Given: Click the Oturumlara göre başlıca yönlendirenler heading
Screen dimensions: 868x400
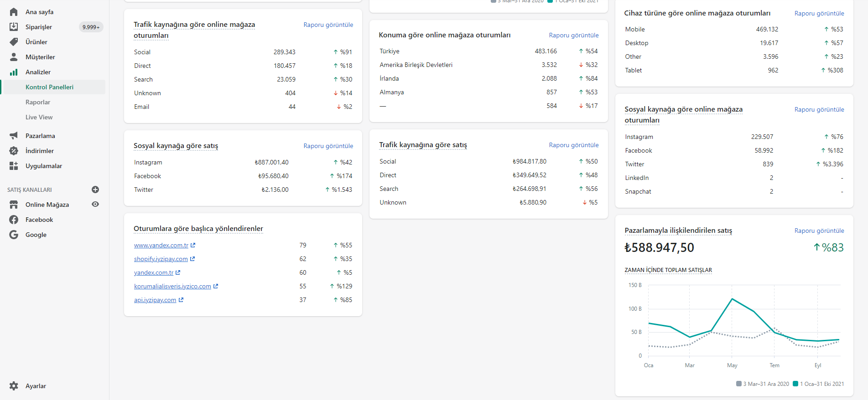Looking at the screenshot, I should click(x=198, y=229).
